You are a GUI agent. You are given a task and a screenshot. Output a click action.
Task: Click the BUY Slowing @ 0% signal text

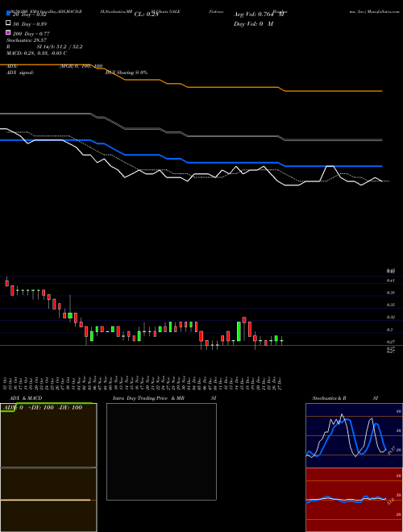tap(127, 73)
